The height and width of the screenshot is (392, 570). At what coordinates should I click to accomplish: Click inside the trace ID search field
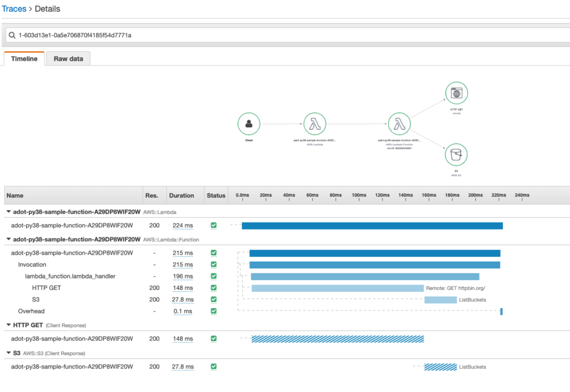coord(114,35)
